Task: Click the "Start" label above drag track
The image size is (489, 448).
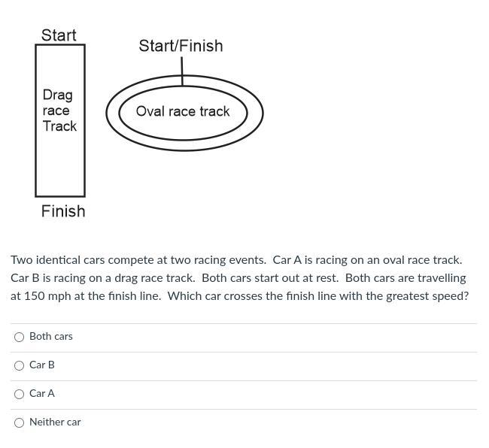Action: [x=59, y=35]
